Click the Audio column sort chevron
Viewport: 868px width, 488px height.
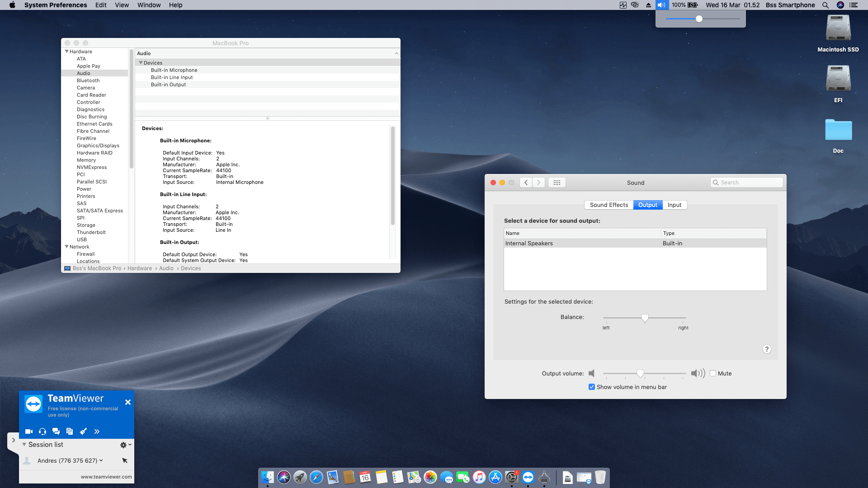[396, 53]
